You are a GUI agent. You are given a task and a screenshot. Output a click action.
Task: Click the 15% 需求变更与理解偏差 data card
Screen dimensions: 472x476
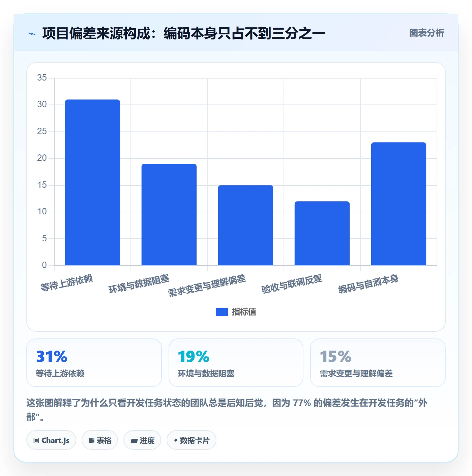point(378,363)
